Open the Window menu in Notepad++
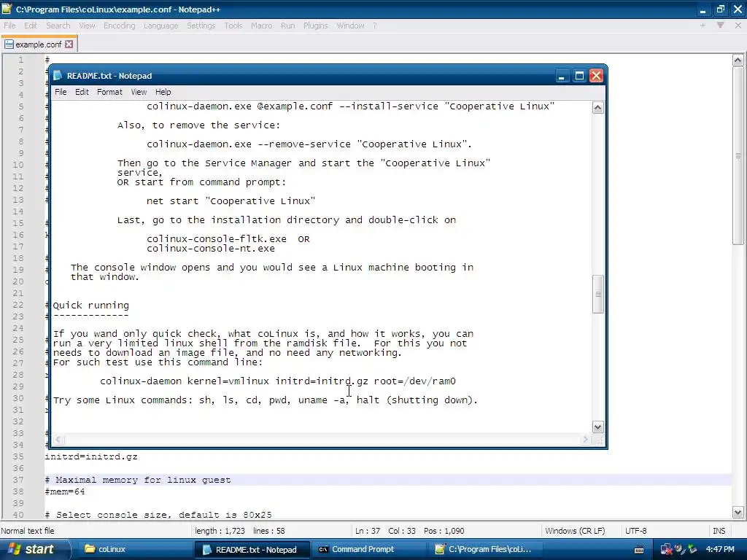The width and height of the screenshot is (747, 560). (x=350, y=26)
